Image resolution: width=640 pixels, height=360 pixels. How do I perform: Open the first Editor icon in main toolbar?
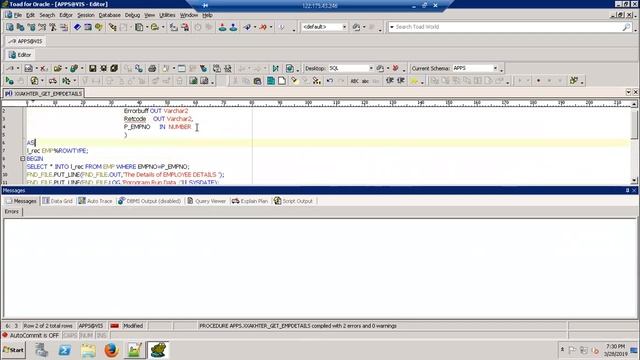click(x=9, y=27)
